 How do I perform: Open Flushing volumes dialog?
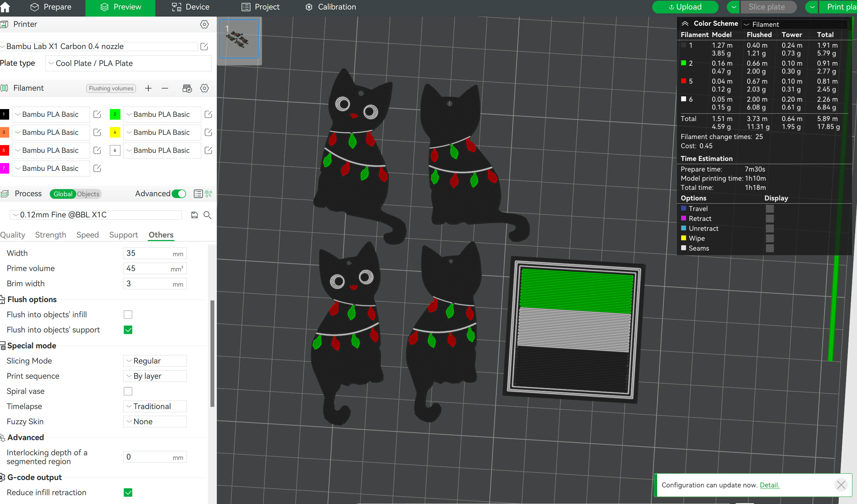[111, 88]
